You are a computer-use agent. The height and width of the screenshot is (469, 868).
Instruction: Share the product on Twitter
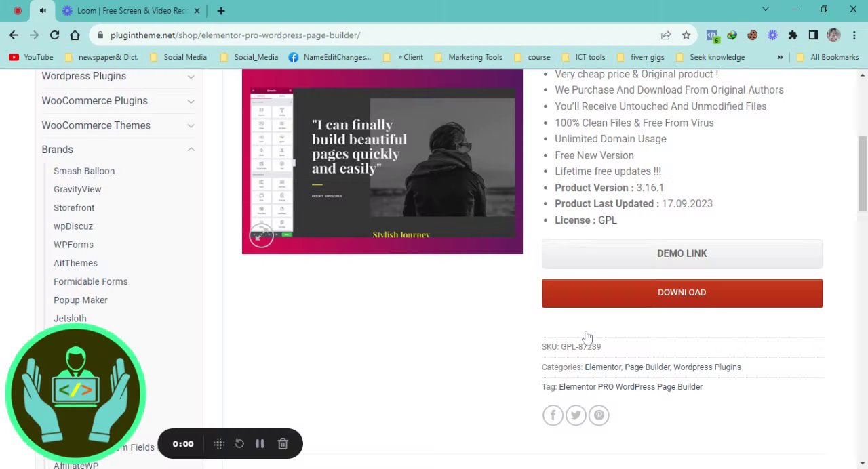click(x=576, y=415)
